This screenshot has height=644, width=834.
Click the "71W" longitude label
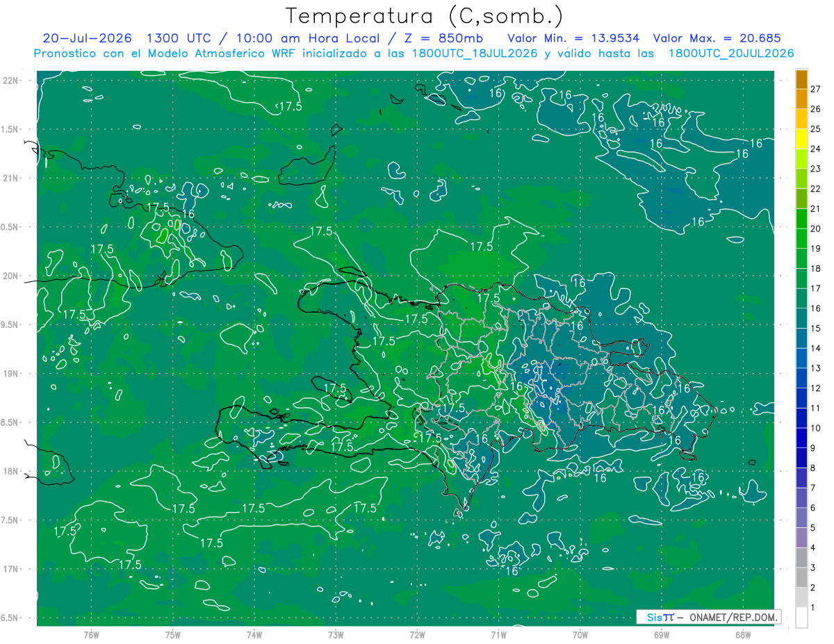498,634
